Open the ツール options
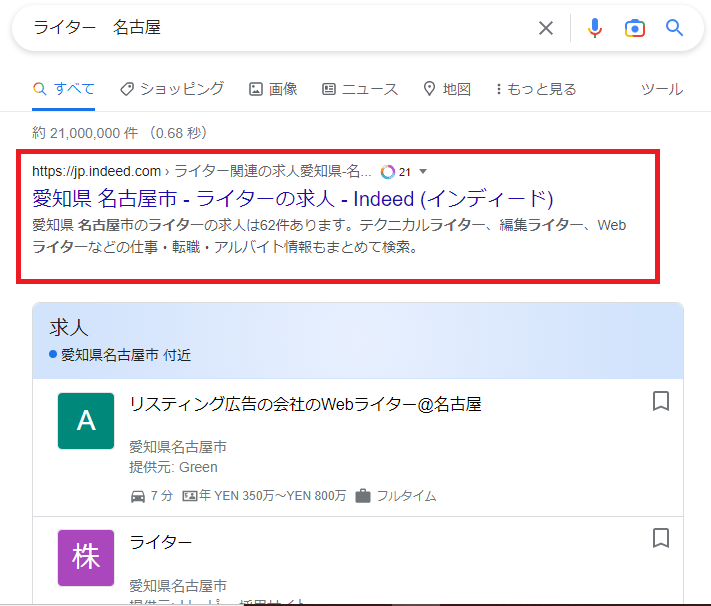Viewport: 711px width, 606px height. (x=662, y=89)
